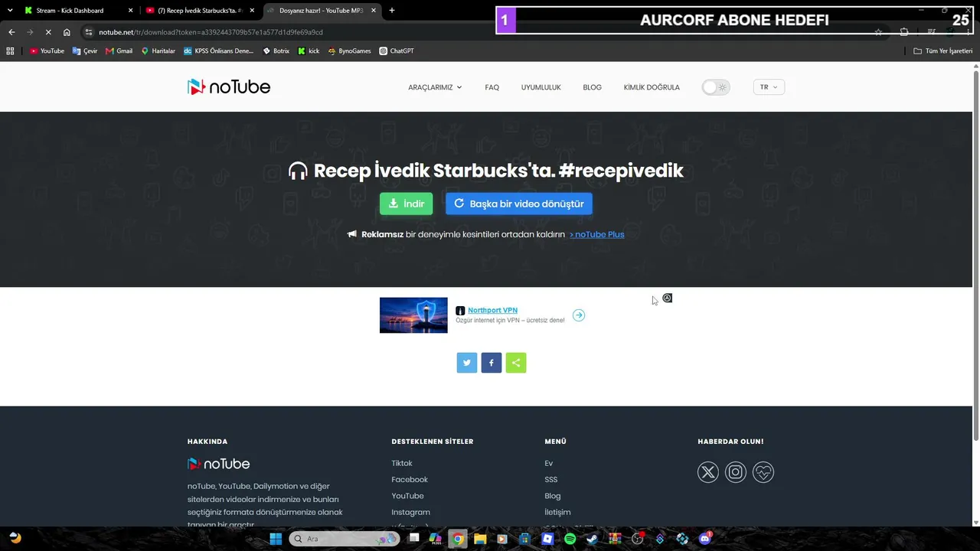Open File Explorer from the taskbar
The height and width of the screenshot is (551, 980).
pyautogui.click(x=480, y=539)
